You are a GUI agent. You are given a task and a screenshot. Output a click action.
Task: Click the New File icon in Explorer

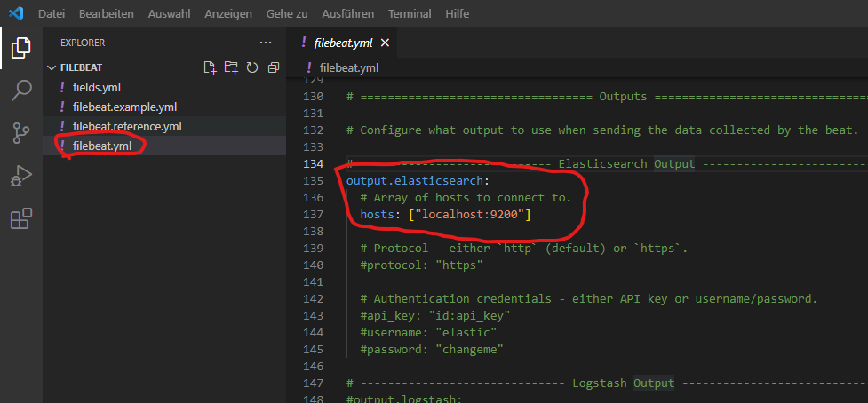tap(210, 67)
